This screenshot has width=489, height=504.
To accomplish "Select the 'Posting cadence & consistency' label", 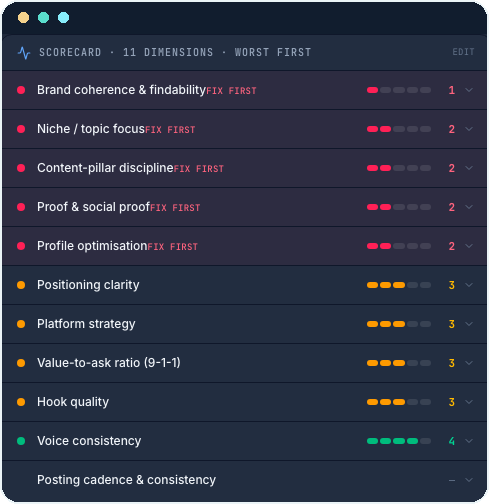I will pos(126,480).
